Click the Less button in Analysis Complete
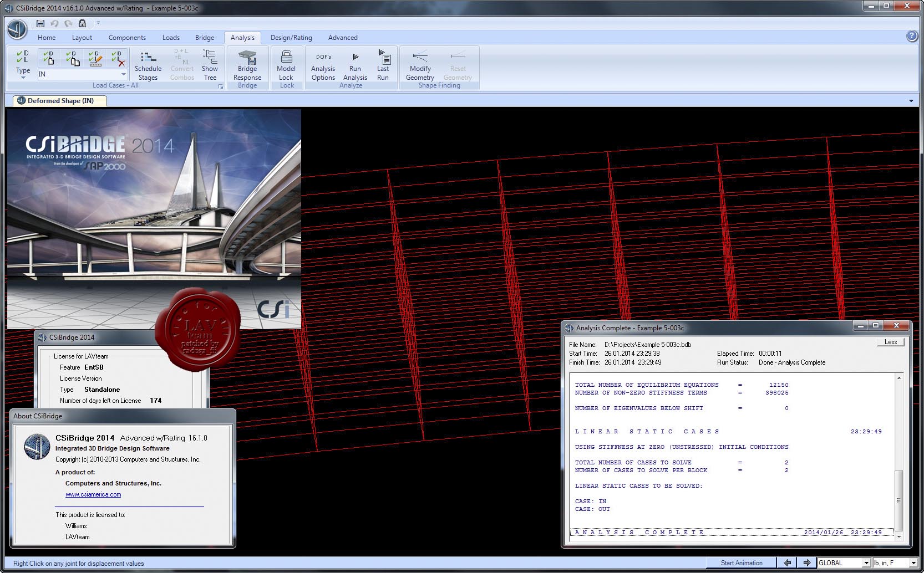 [891, 342]
